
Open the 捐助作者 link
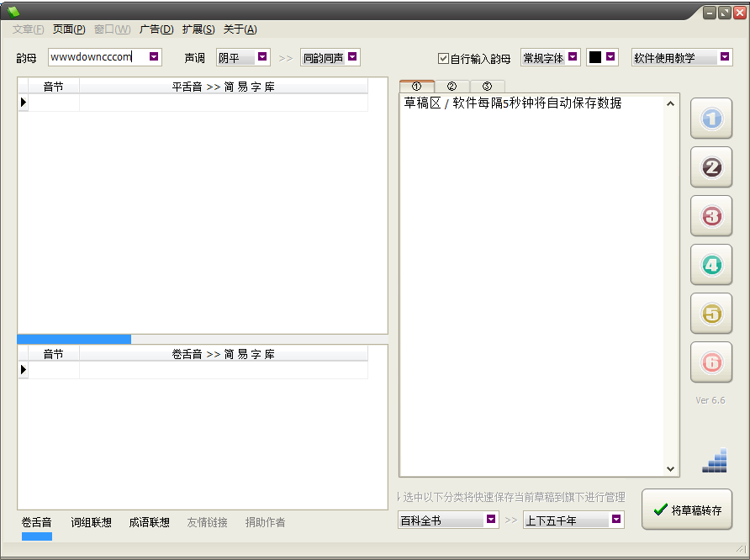264,521
